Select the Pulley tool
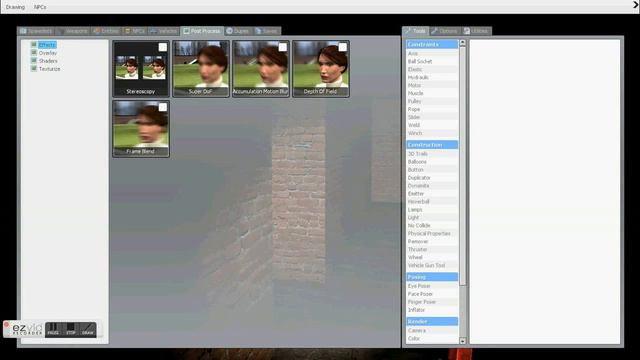 pyautogui.click(x=432, y=101)
